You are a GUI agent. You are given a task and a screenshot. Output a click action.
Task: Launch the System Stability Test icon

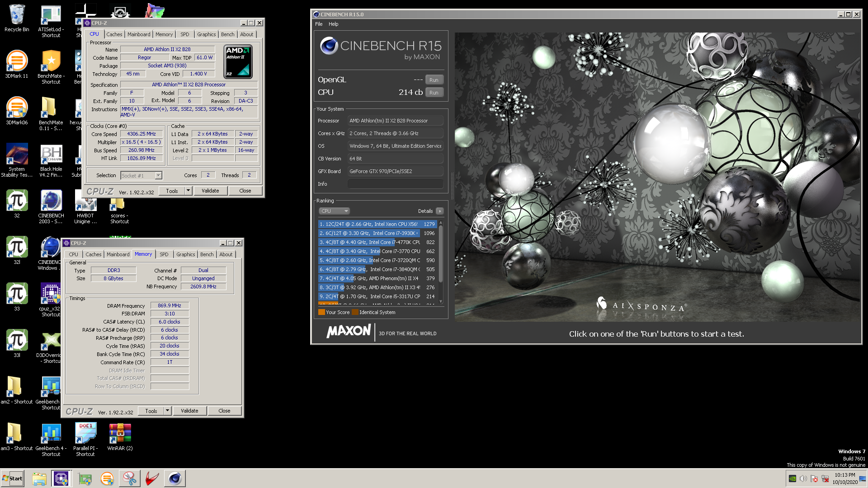pos(17,160)
